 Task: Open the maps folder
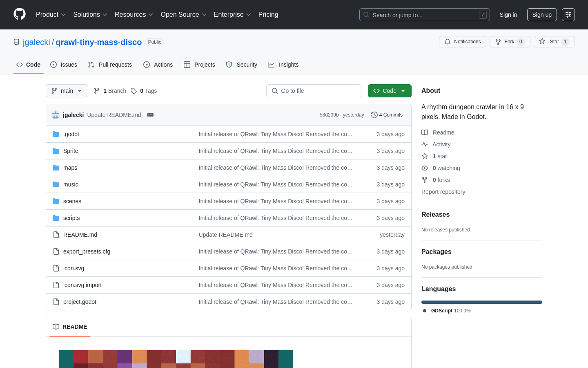point(70,168)
